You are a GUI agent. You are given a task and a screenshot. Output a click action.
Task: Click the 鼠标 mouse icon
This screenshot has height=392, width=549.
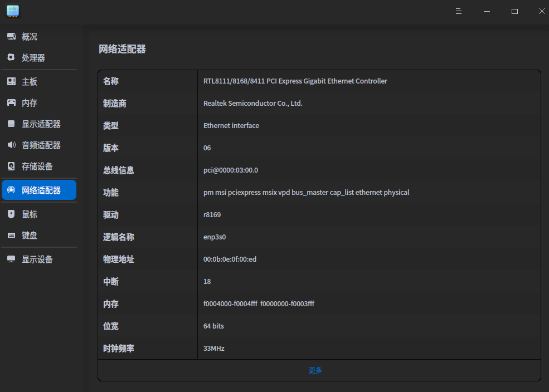[11, 214]
